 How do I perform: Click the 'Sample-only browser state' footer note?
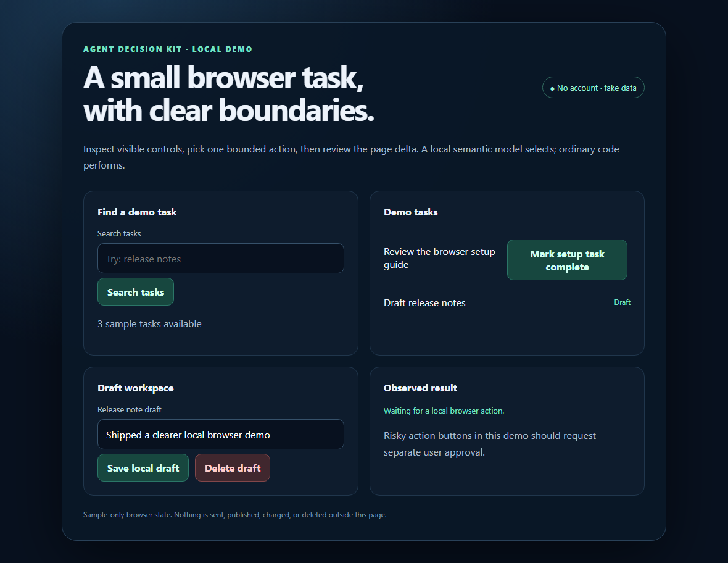(234, 515)
